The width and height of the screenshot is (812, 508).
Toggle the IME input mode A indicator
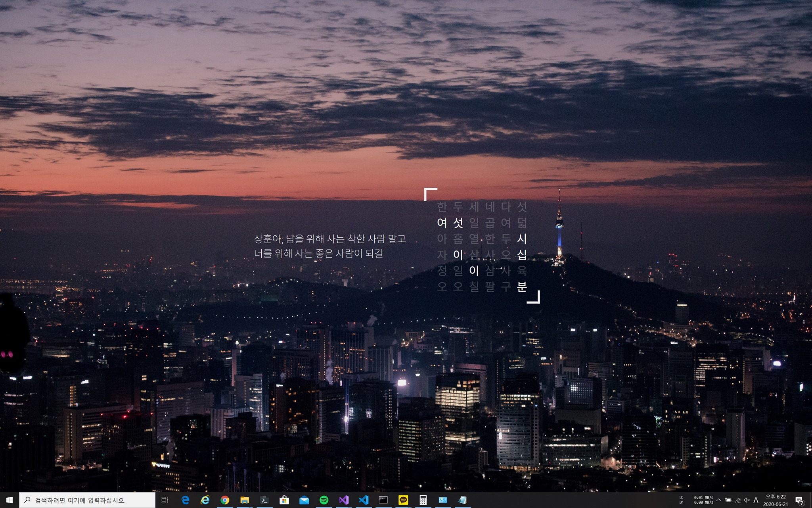(x=756, y=500)
